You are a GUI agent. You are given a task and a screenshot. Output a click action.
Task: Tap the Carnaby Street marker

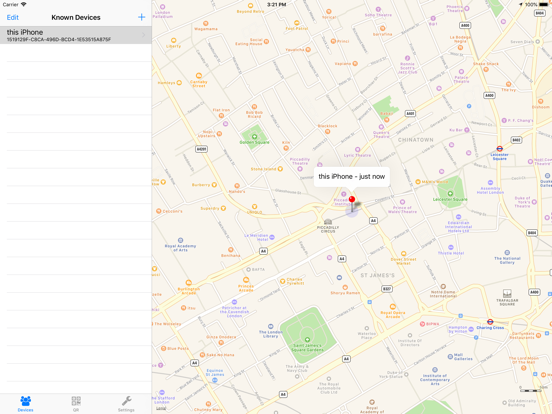coord(199,76)
